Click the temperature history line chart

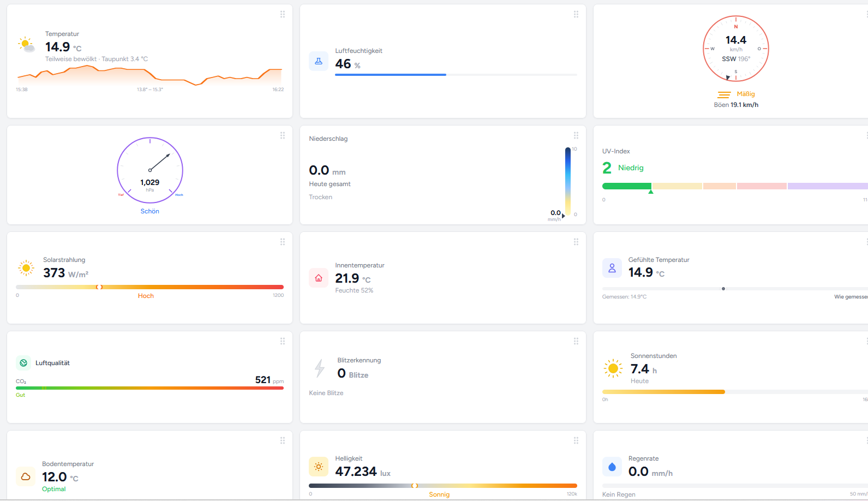[150, 76]
